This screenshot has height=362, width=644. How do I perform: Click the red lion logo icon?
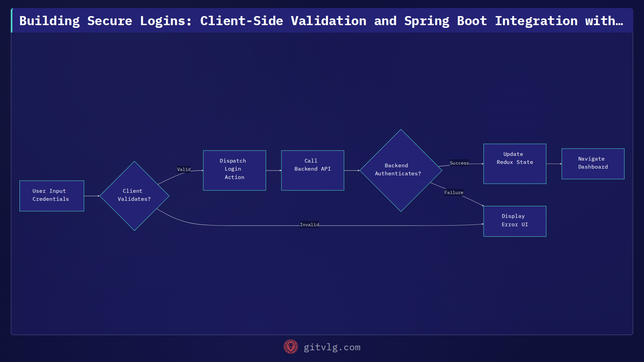point(290,347)
